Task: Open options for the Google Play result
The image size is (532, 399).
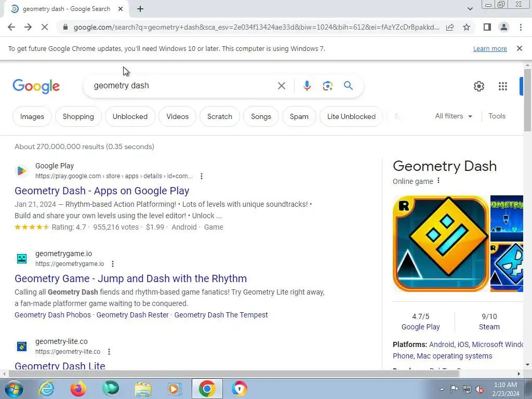Action: 202,176
